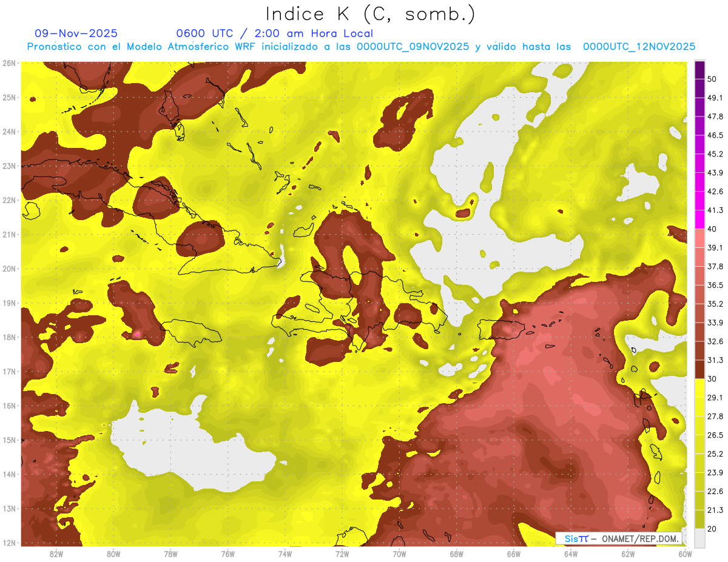The width and height of the screenshot is (728, 562).
Task: Select the date text '09-Nov-2025'
Action: click(x=76, y=33)
